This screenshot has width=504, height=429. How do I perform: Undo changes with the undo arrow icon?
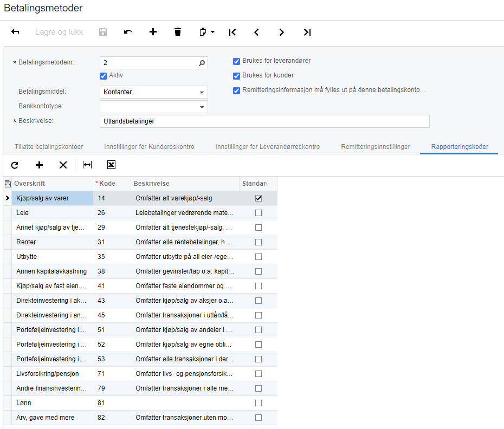[128, 32]
